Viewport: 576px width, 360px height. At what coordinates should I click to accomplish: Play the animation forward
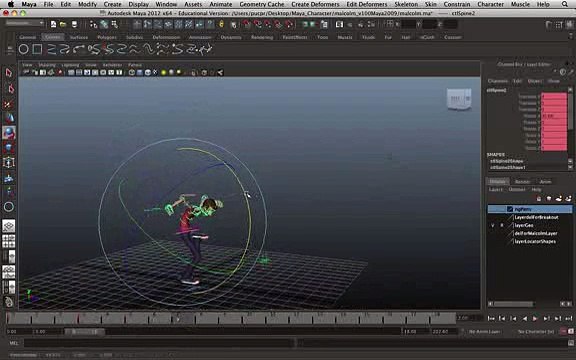535,319
